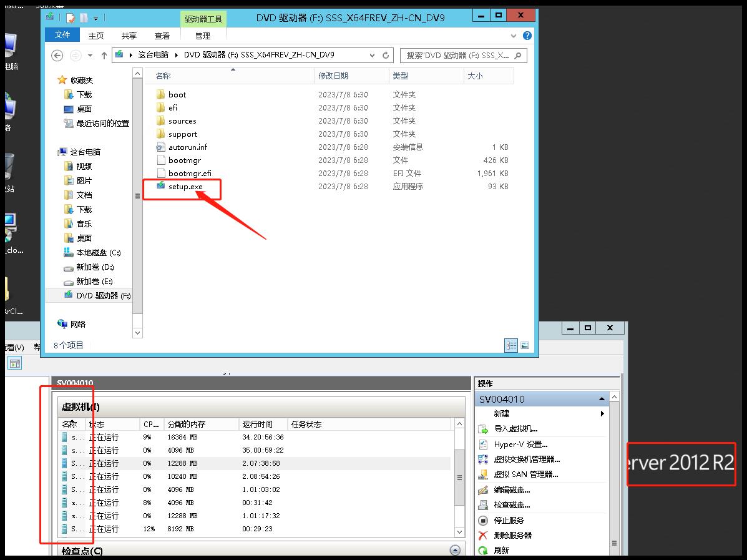This screenshot has height=560, width=747.
Task: Refresh the Explorer address bar
Action: pos(386,56)
